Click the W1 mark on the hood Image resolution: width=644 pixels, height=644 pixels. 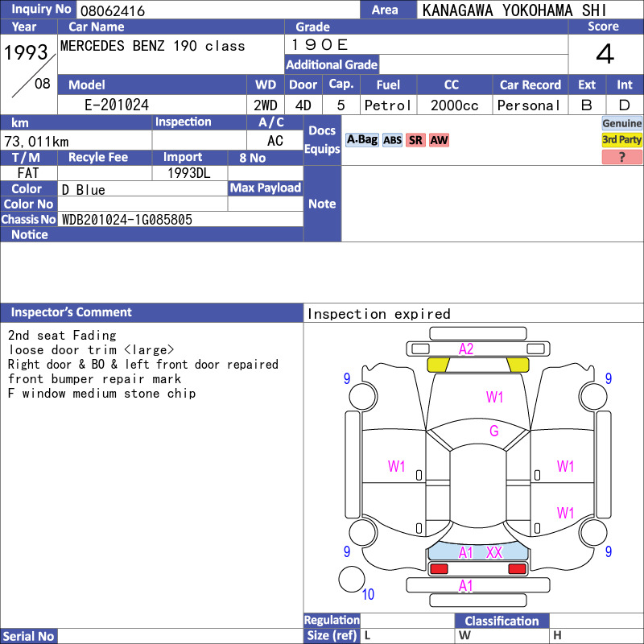pyautogui.click(x=494, y=397)
